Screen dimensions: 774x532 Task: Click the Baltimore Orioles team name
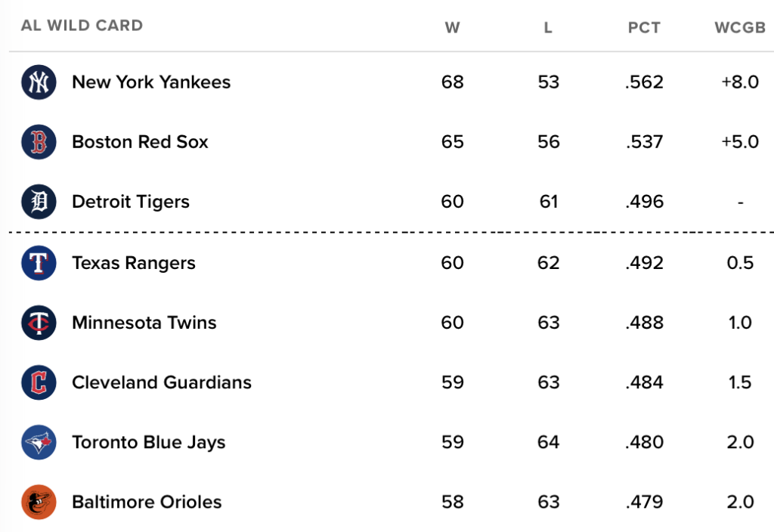[x=147, y=502]
